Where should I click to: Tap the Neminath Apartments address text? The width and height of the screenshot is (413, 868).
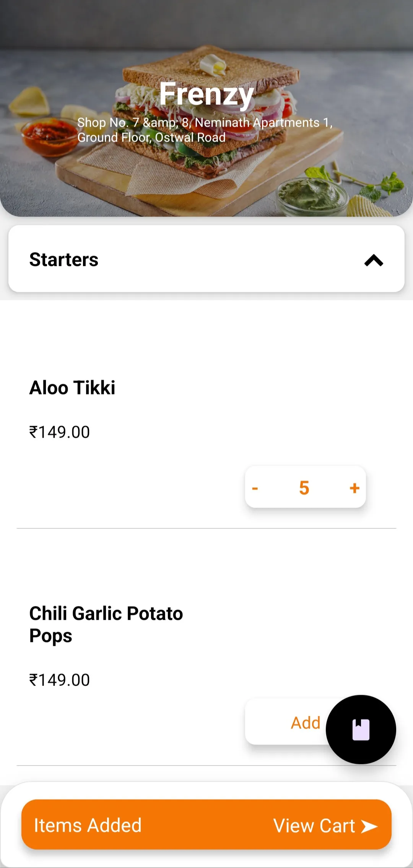coord(205,130)
